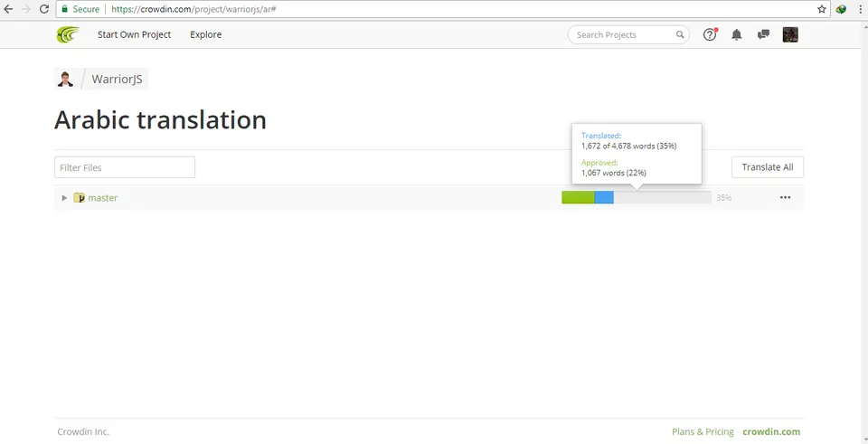Open Start Own Project menu item
The image size is (868, 444).
click(134, 34)
